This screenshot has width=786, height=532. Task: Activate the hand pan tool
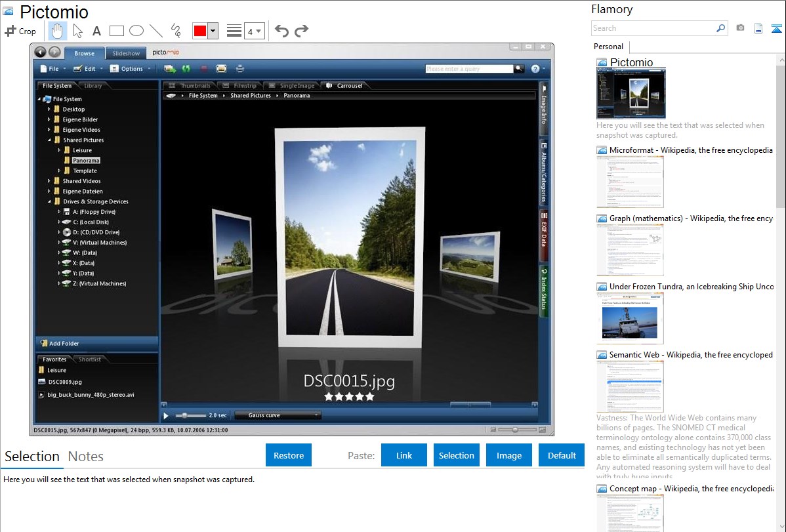[x=57, y=31]
